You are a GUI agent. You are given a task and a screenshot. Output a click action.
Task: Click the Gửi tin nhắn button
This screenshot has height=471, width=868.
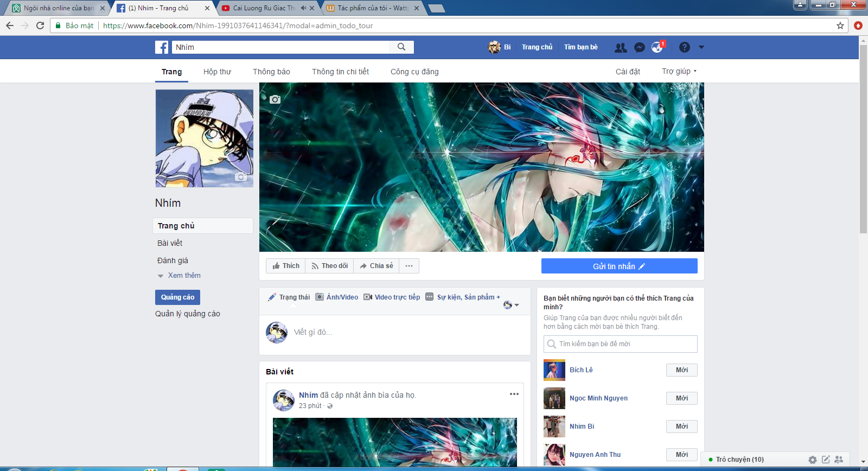click(620, 266)
